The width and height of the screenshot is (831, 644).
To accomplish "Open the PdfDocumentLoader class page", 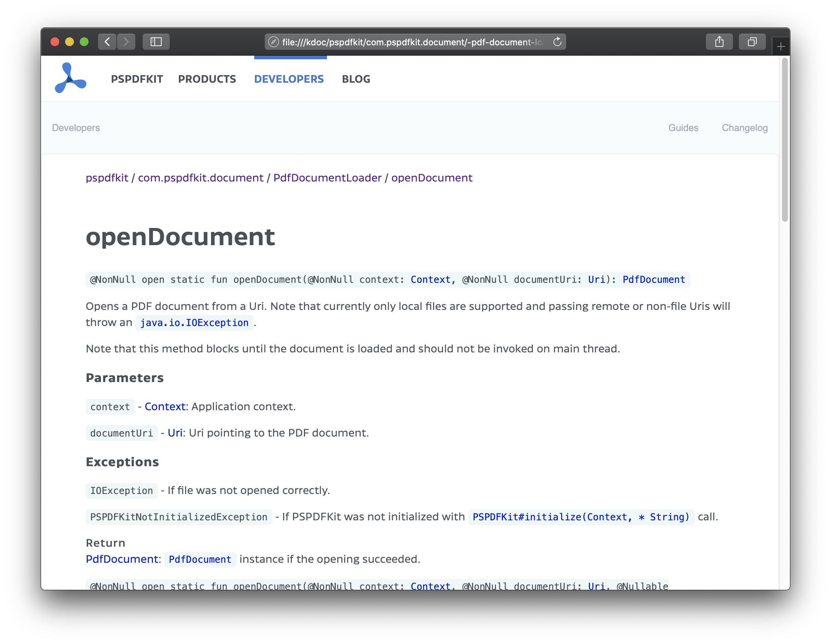I will [x=327, y=177].
